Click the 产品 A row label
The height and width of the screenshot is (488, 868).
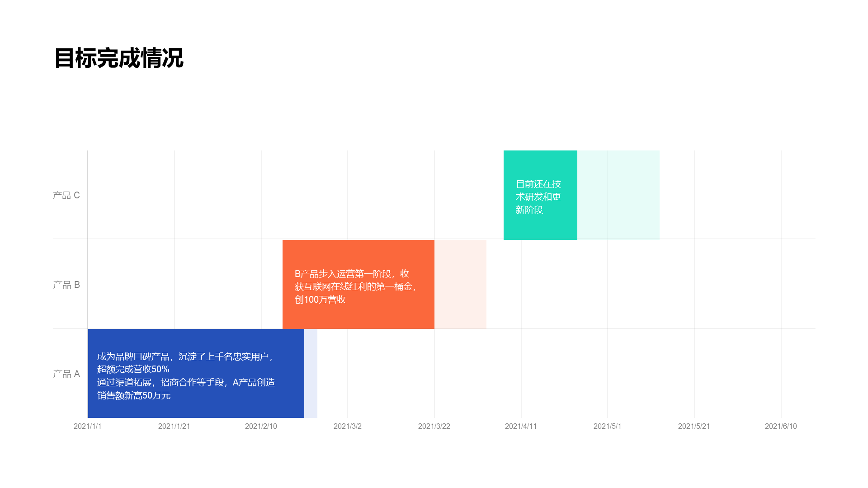(x=66, y=374)
